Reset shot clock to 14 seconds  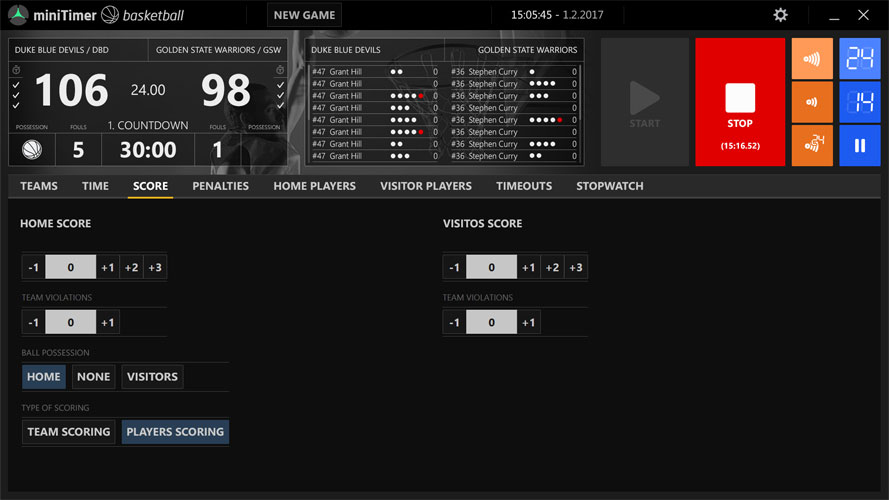coord(860,102)
